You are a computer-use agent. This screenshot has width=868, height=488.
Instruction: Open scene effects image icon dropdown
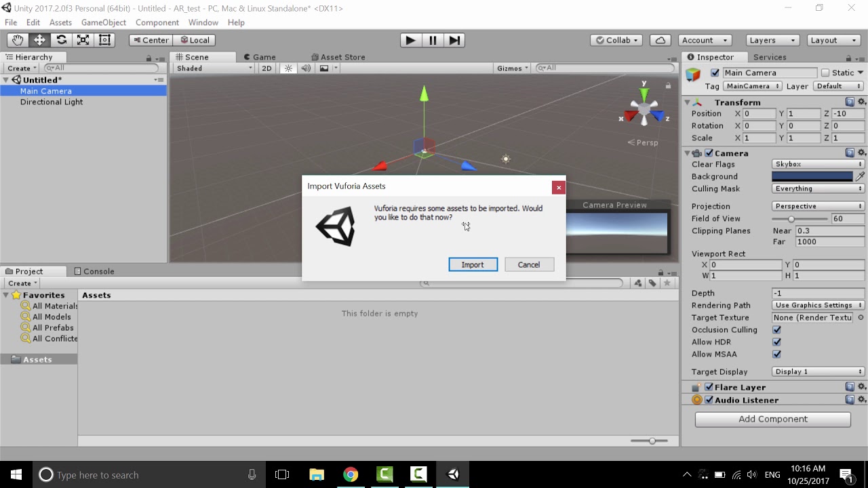tap(328, 68)
